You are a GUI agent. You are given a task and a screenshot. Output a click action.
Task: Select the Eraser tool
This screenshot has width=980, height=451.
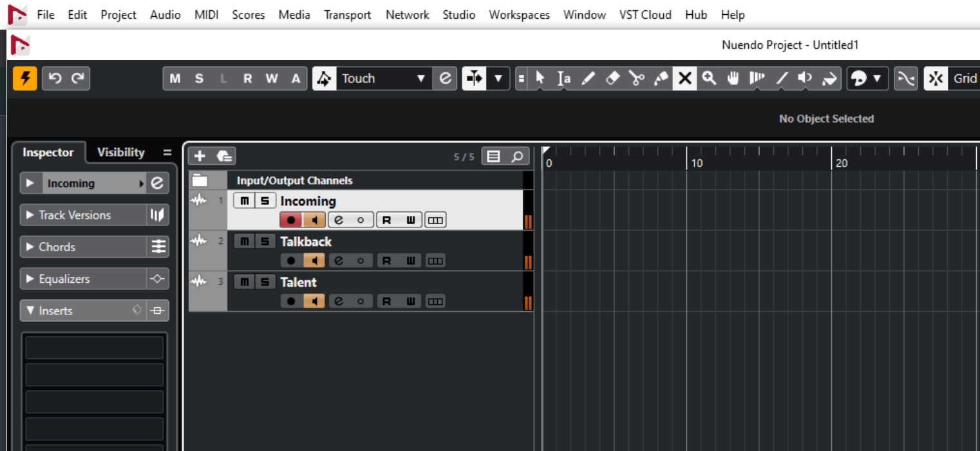[x=612, y=79]
